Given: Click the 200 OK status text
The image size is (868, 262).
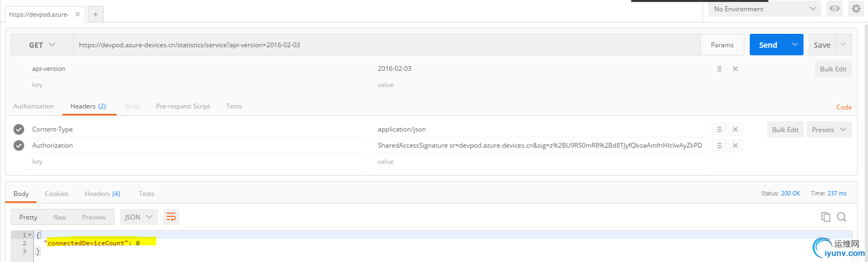Looking at the screenshot, I should 790,193.
